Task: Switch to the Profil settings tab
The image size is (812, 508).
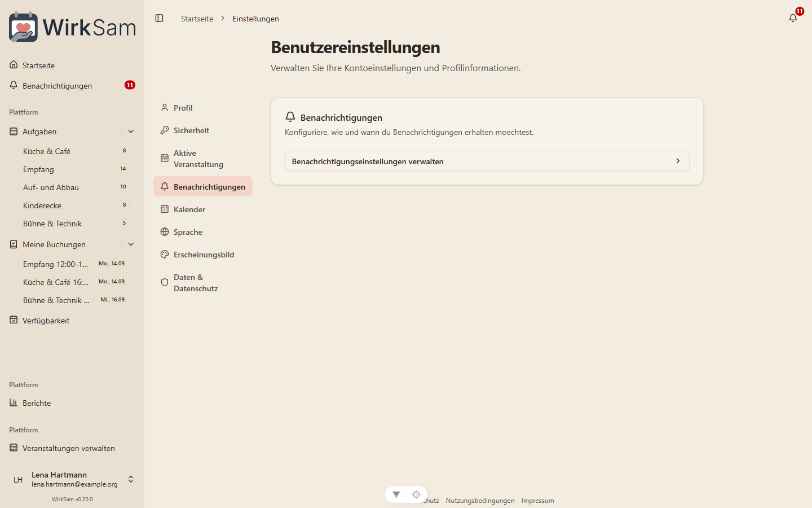Action: click(203, 108)
